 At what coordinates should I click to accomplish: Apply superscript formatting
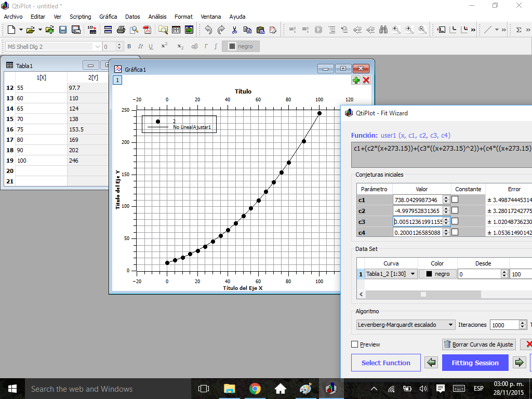164,46
